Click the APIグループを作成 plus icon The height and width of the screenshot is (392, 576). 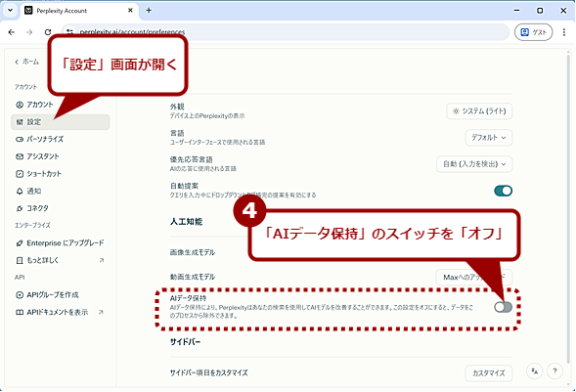pyautogui.click(x=20, y=295)
